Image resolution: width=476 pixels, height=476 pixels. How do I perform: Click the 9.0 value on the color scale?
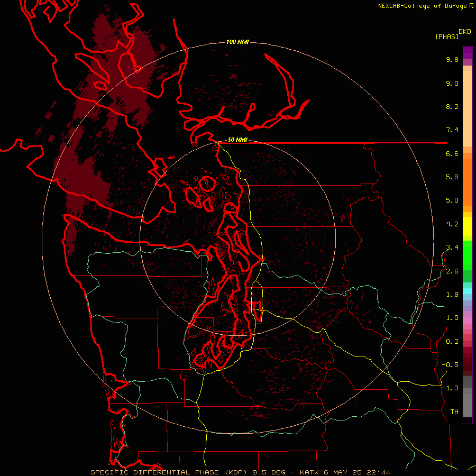click(452, 84)
